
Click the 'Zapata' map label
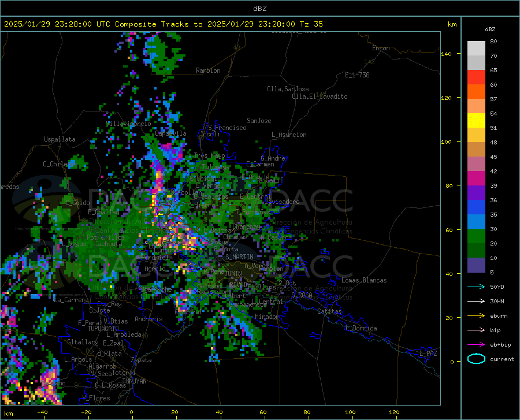coord(141,360)
